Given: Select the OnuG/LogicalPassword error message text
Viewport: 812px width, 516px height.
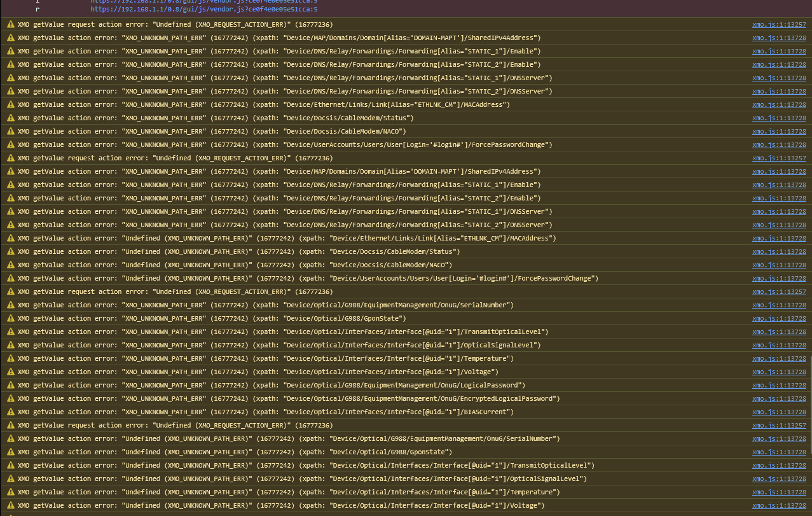Looking at the screenshot, I should pos(272,385).
